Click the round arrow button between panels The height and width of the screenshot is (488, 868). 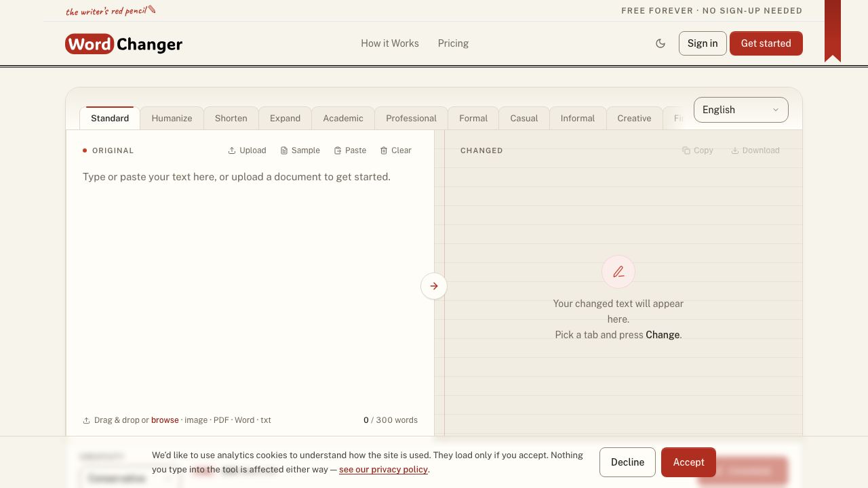(434, 286)
